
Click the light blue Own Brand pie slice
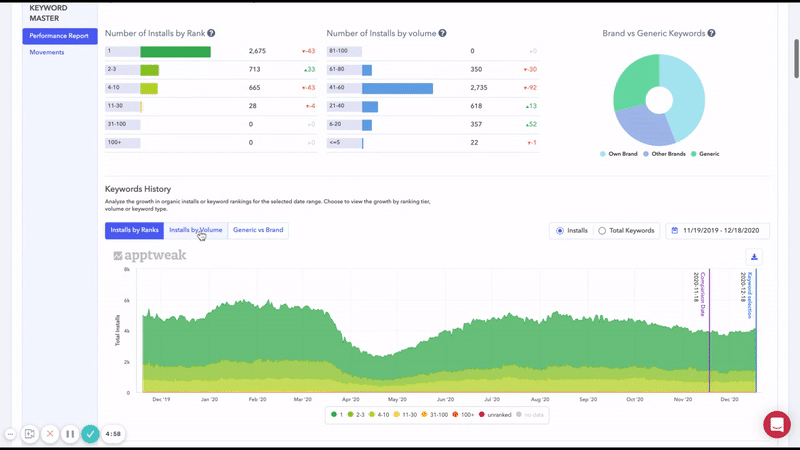[x=689, y=97]
